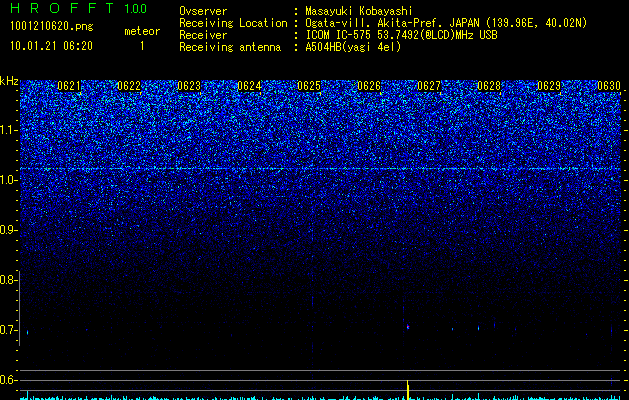This screenshot has width=629, height=400.
Task: Select the filename 1001210620.png
Action: coord(52,26)
